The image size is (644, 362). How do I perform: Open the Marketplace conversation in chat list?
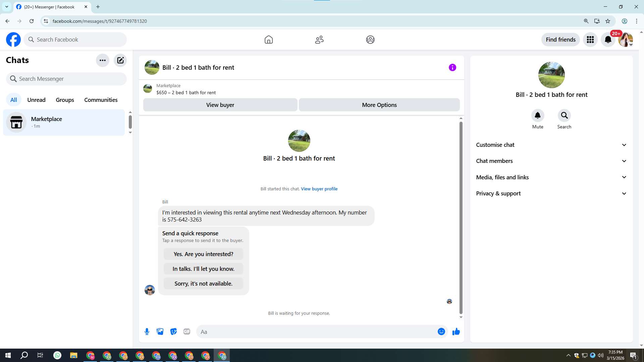point(64,122)
